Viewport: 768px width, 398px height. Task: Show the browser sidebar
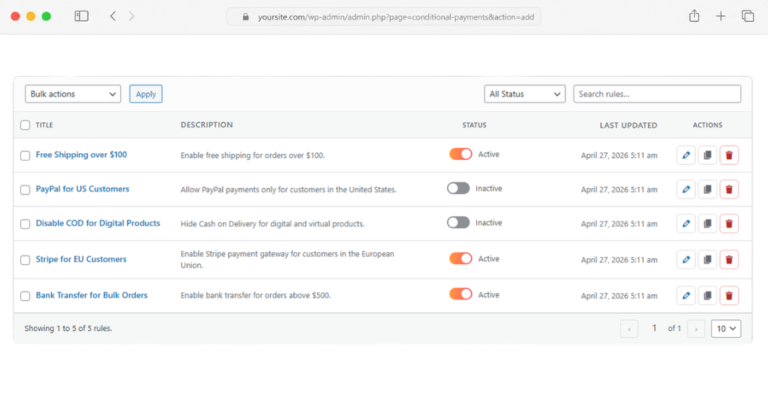pos(81,16)
